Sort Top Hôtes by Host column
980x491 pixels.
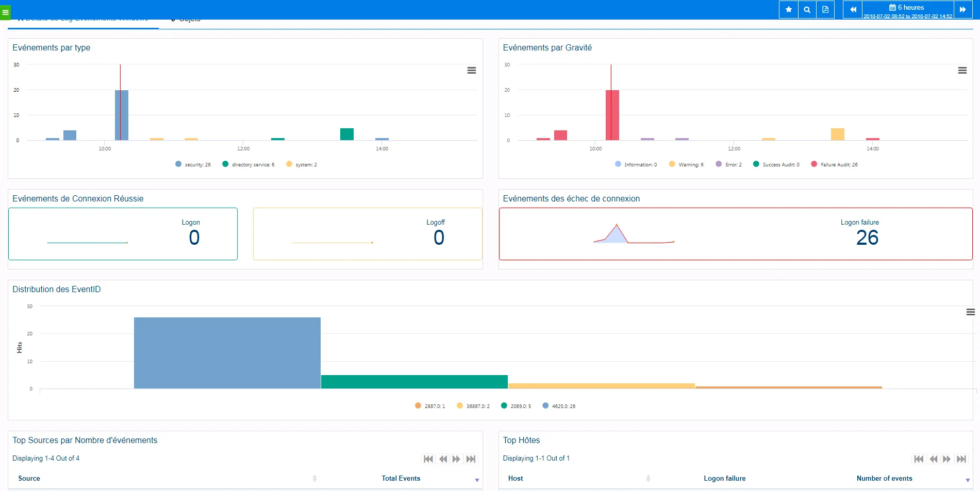point(516,479)
